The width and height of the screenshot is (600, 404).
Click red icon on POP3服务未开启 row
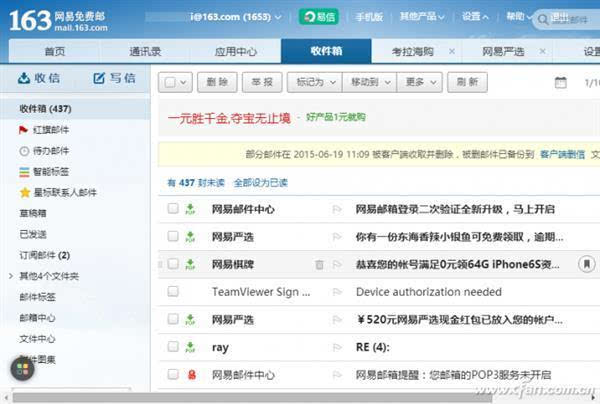(192, 375)
